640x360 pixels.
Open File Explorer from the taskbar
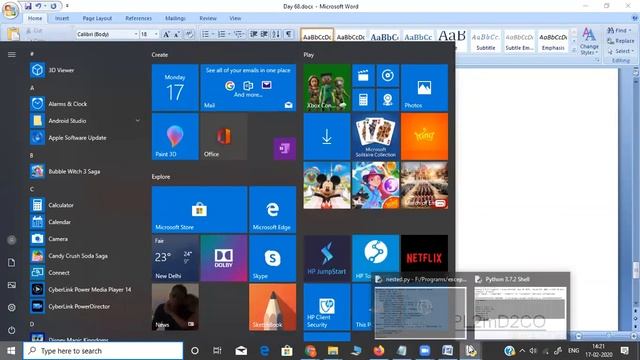(333, 351)
